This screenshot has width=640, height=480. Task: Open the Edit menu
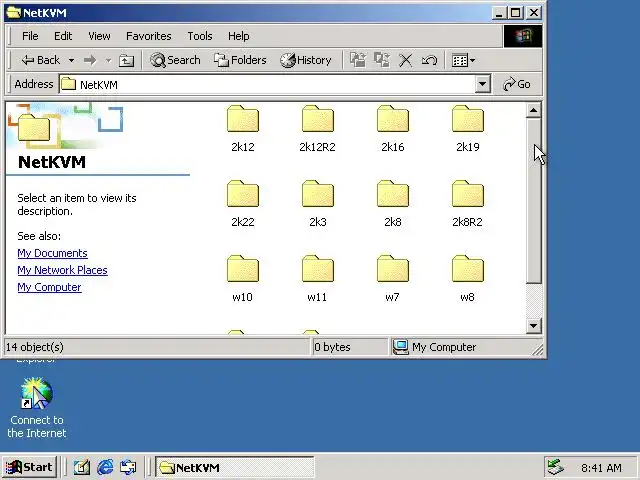click(63, 36)
